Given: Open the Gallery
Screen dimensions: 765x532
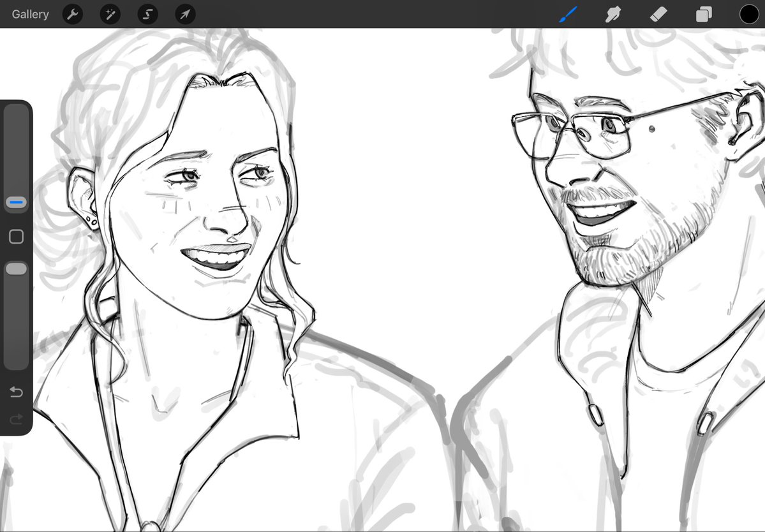Looking at the screenshot, I should pos(30,14).
